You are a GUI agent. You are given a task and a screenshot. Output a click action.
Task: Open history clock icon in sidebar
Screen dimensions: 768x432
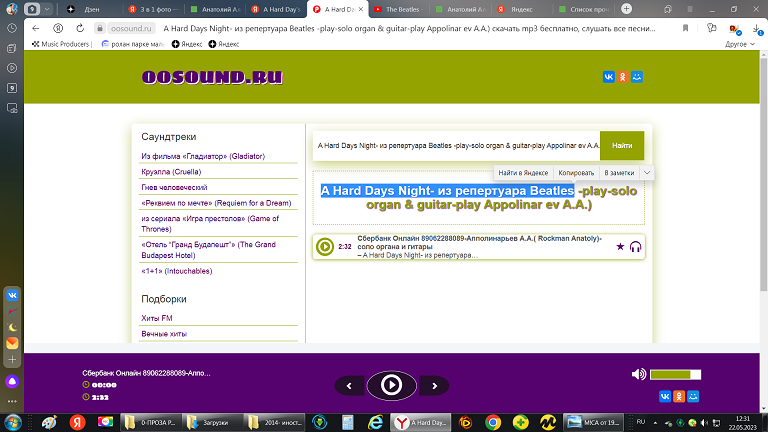[x=12, y=28]
